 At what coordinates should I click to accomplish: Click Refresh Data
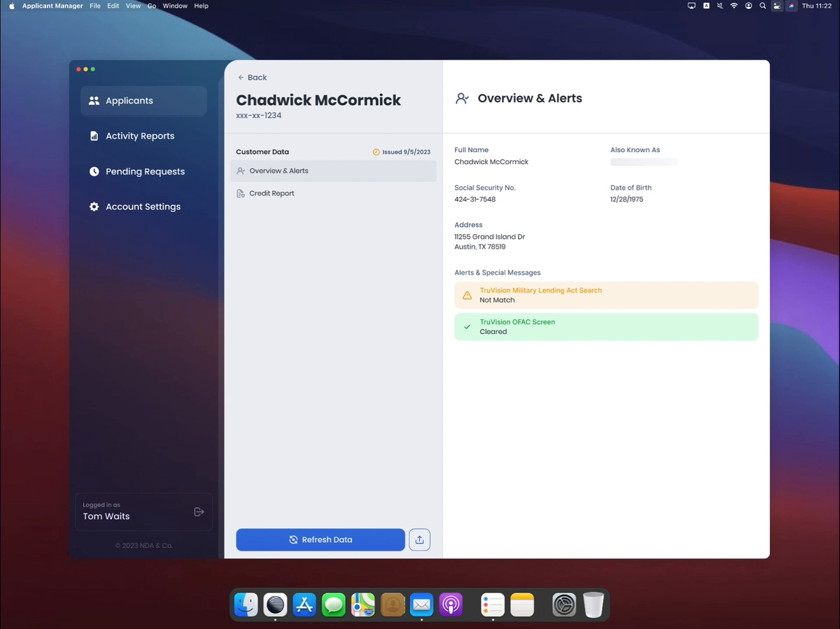point(320,539)
